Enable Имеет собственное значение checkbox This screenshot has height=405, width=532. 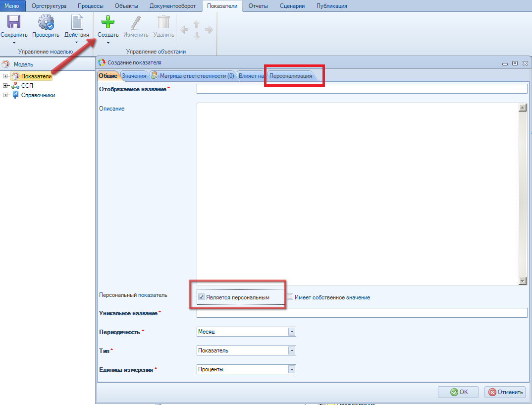click(x=290, y=297)
